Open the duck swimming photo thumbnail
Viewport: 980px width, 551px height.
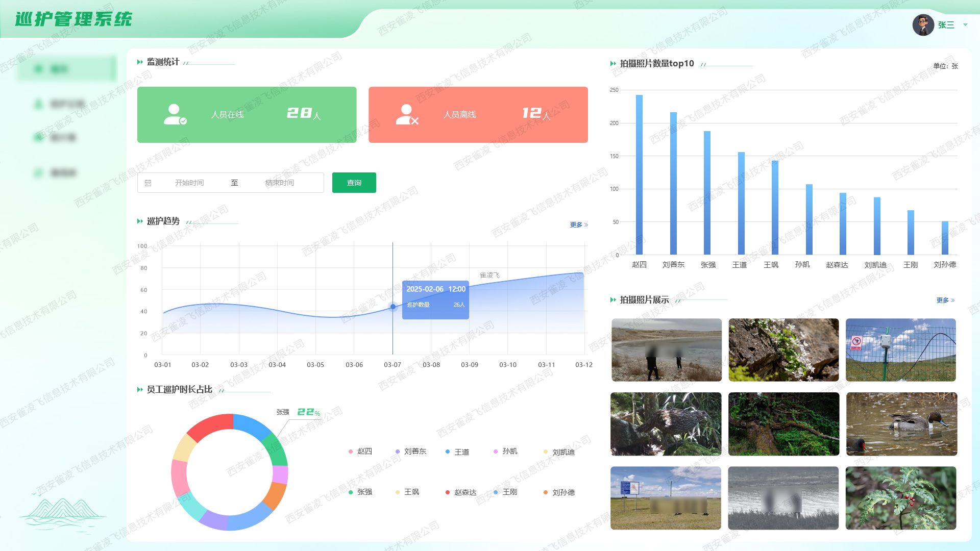[x=901, y=424]
